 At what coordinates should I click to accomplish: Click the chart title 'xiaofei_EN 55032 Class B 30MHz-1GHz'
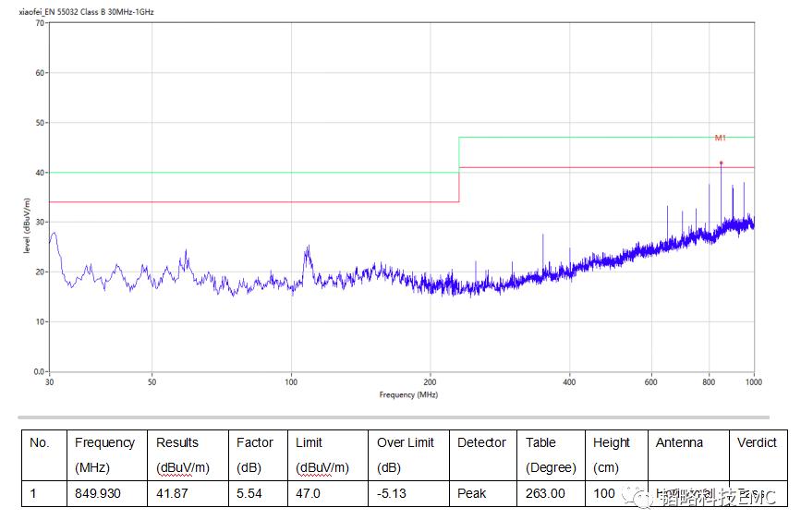(x=86, y=12)
